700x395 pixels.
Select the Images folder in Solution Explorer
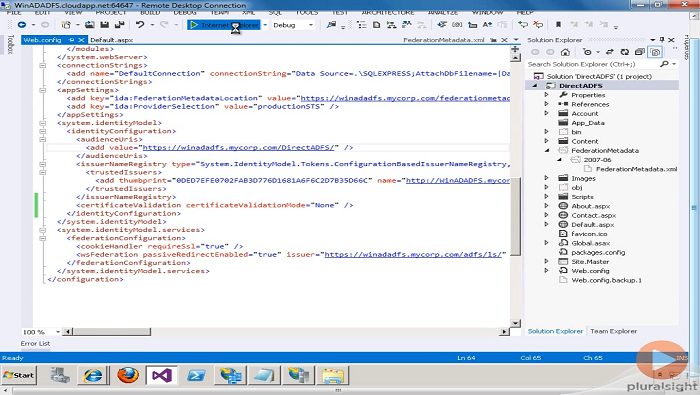coord(583,178)
